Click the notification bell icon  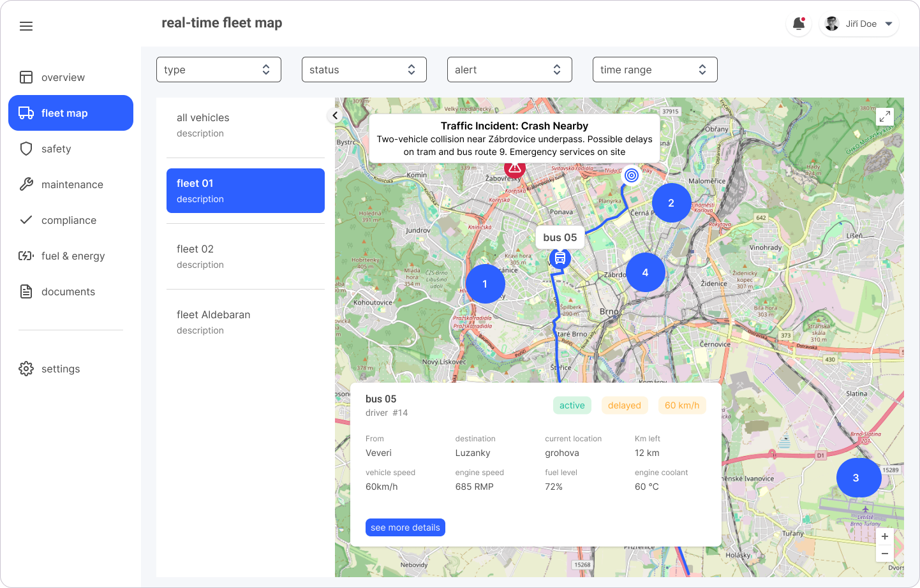pyautogui.click(x=798, y=24)
